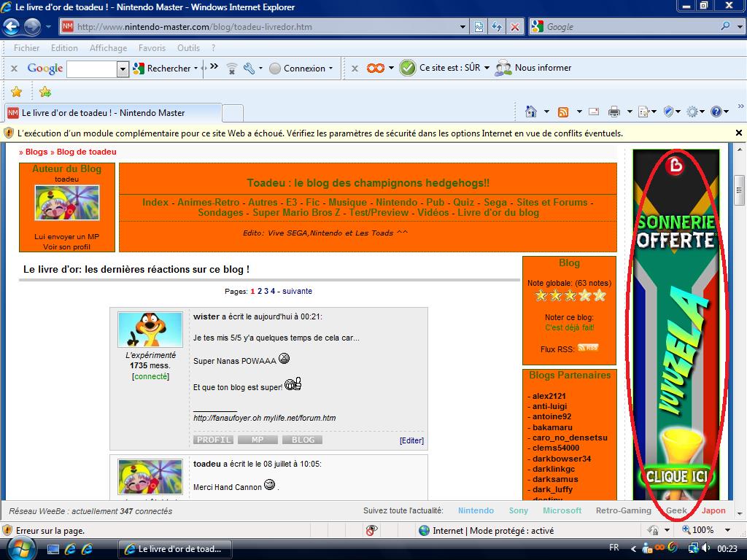Viewport: 747px width, 560px height.
Task: Click in the Google toolbar search field
Action: pyautogui.click(x=92, y=69)
